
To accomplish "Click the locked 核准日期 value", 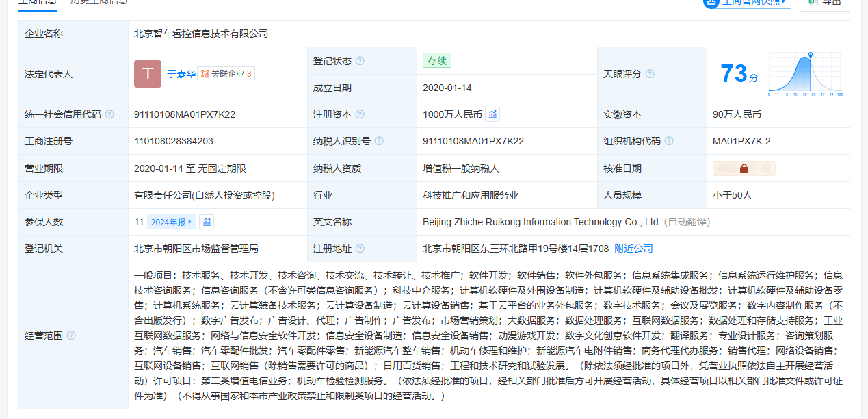I will (x=744, y=168).
